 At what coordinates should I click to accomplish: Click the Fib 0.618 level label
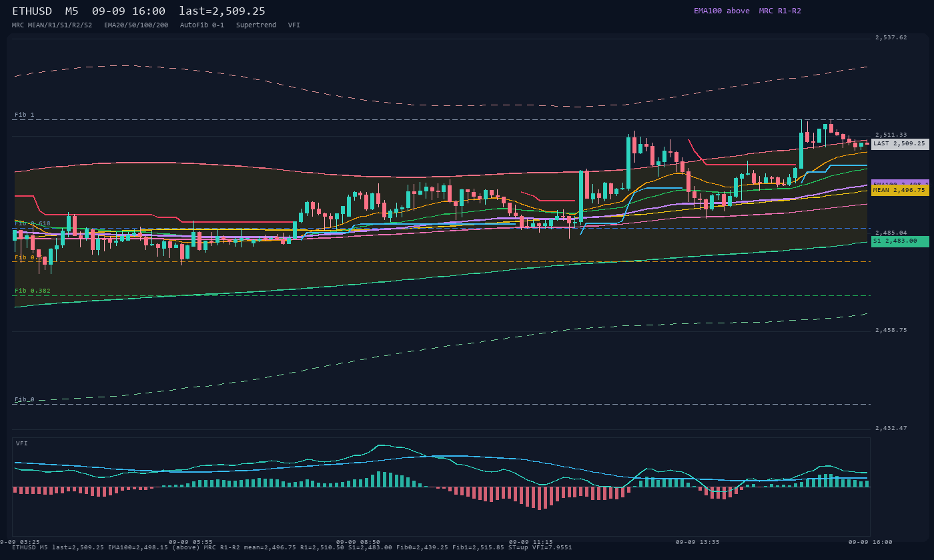[33, 223]
